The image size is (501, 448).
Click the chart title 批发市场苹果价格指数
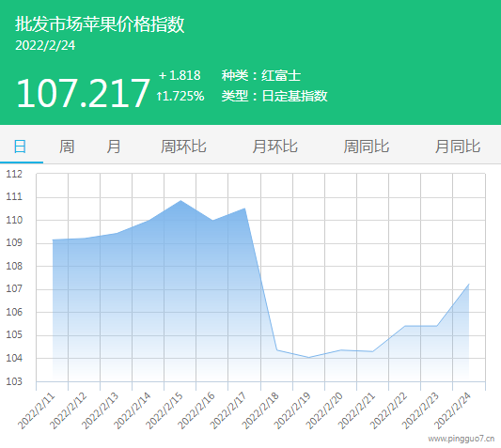coord(100,23)
